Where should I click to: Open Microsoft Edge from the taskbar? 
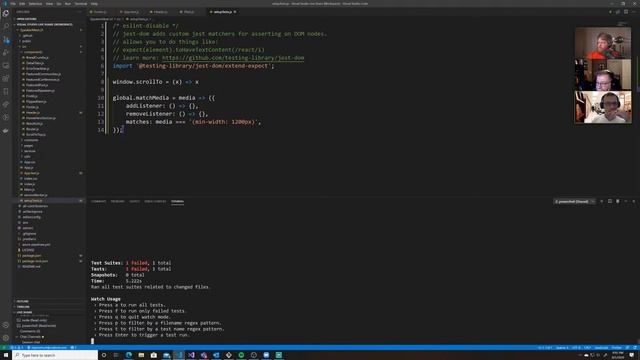[x=129, y=355]
